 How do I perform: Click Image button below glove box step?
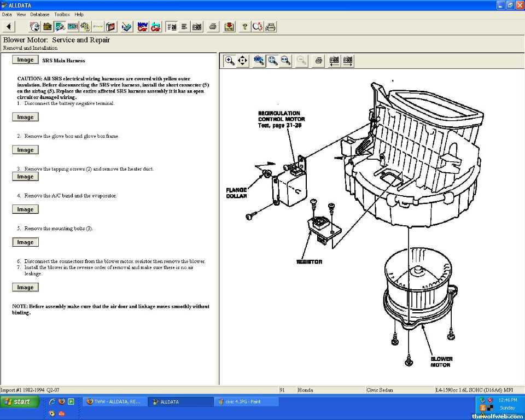(x=25, y=150)
